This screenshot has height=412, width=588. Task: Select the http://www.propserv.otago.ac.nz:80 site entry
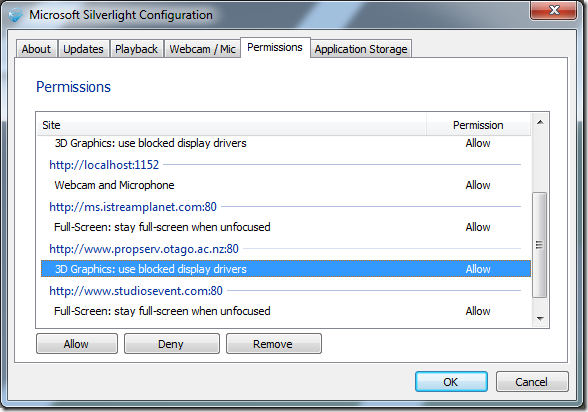[x=144, y=249]
